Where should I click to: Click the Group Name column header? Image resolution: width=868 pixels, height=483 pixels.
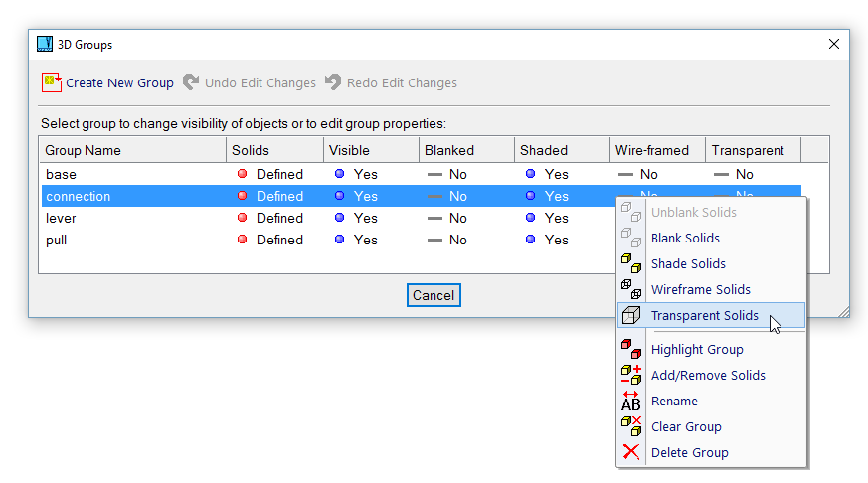pos(84,150)
